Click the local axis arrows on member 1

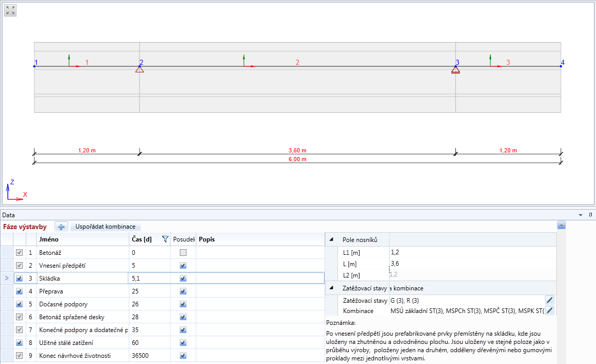pyautogui.click(x=74, y=61)
